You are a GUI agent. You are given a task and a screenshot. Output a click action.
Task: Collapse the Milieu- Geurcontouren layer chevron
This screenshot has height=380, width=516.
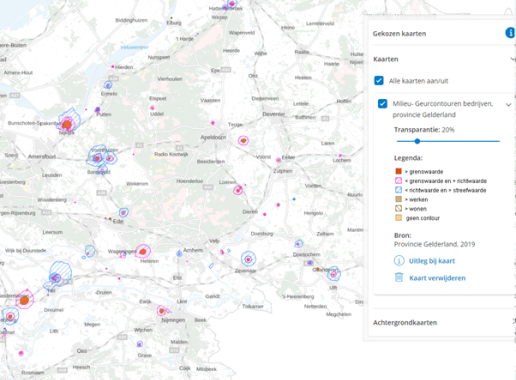click(x=508, y=105)
